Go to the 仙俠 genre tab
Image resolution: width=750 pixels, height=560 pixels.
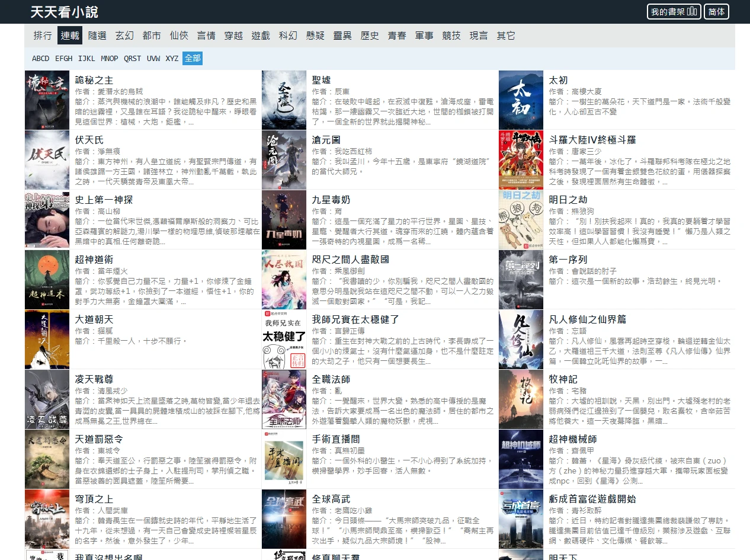179,36
